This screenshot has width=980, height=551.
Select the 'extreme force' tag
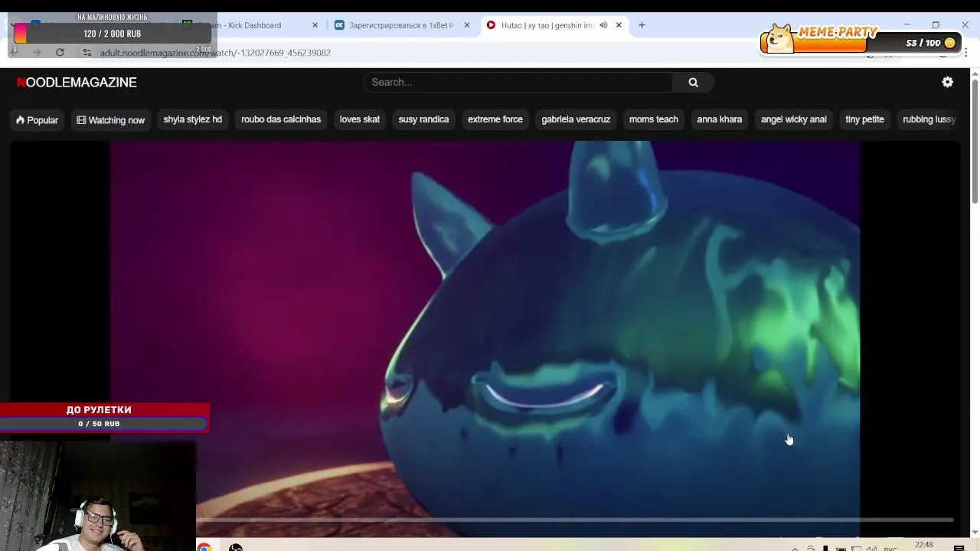coord(495,119)
